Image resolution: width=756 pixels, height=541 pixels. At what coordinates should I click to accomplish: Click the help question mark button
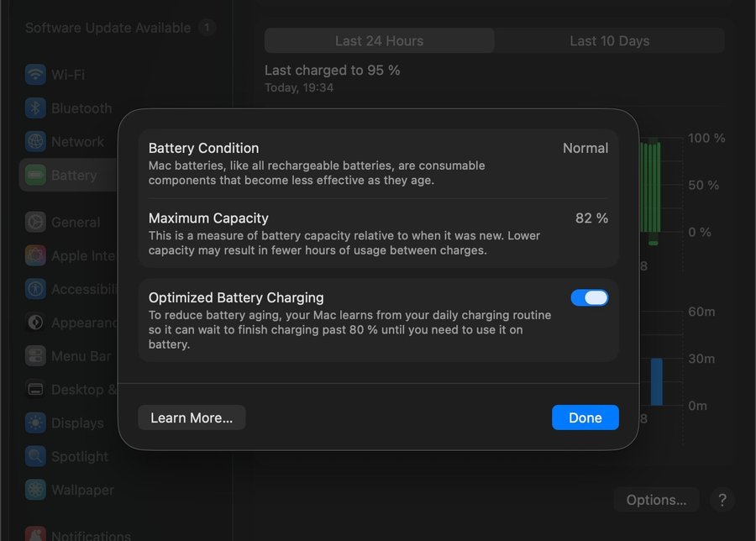(722, 500)
